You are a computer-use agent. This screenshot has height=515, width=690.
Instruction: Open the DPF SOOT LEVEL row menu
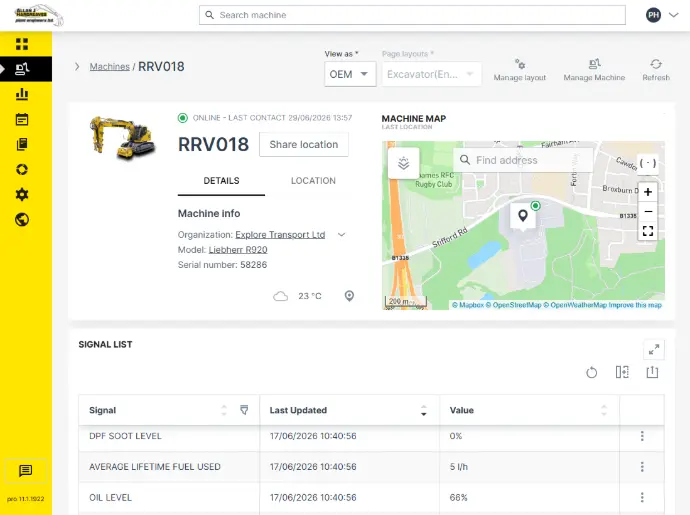click(642, 436)
